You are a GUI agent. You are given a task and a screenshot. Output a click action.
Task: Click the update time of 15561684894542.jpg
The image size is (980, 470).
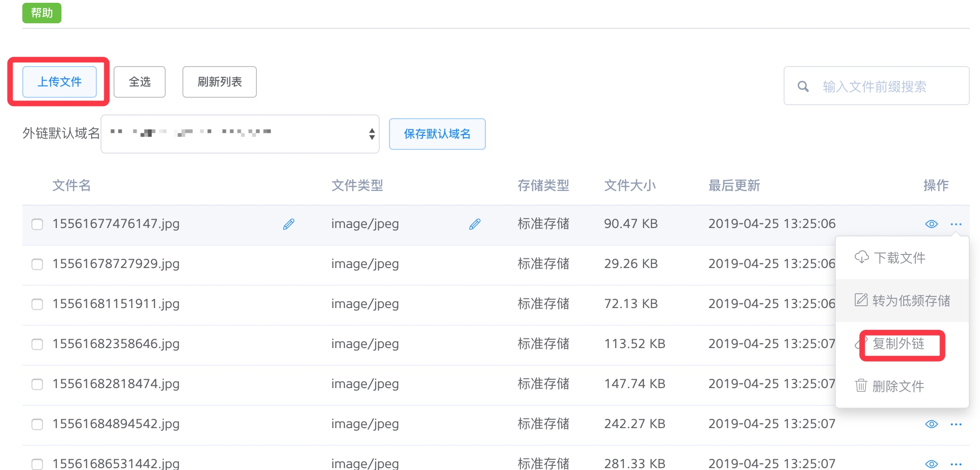tap(772, 424)
